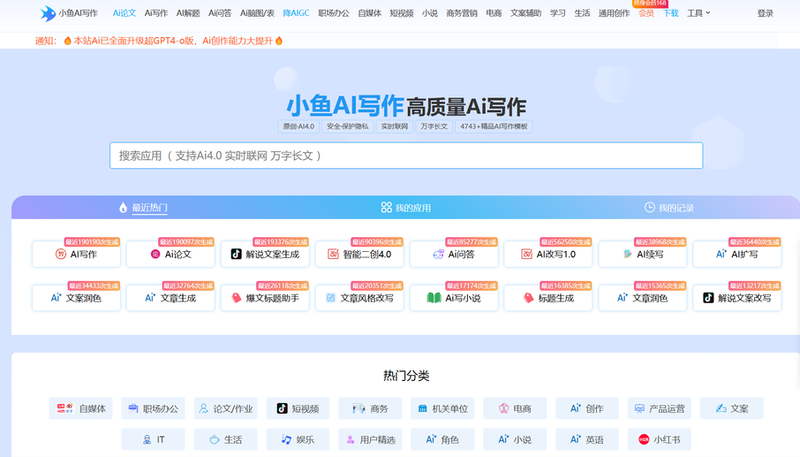
Task: Select the 英语 category
Action: pos(587,440)
